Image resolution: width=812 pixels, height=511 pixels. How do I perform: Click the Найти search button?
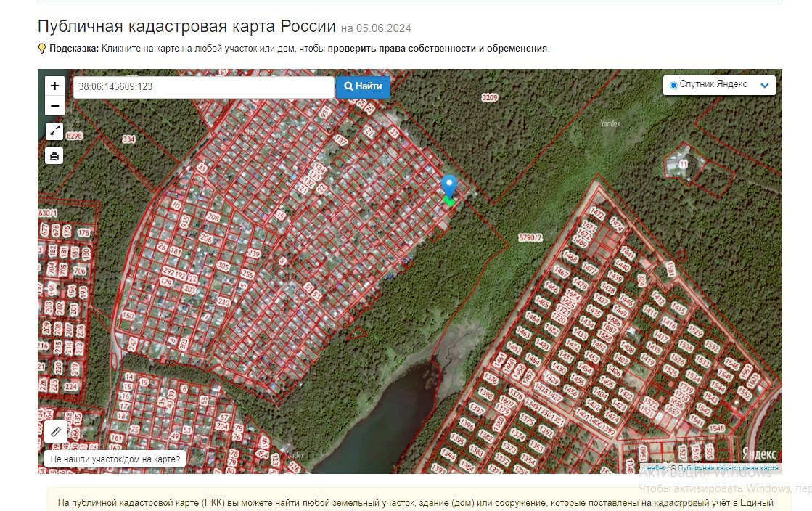(x=363, y=86)
